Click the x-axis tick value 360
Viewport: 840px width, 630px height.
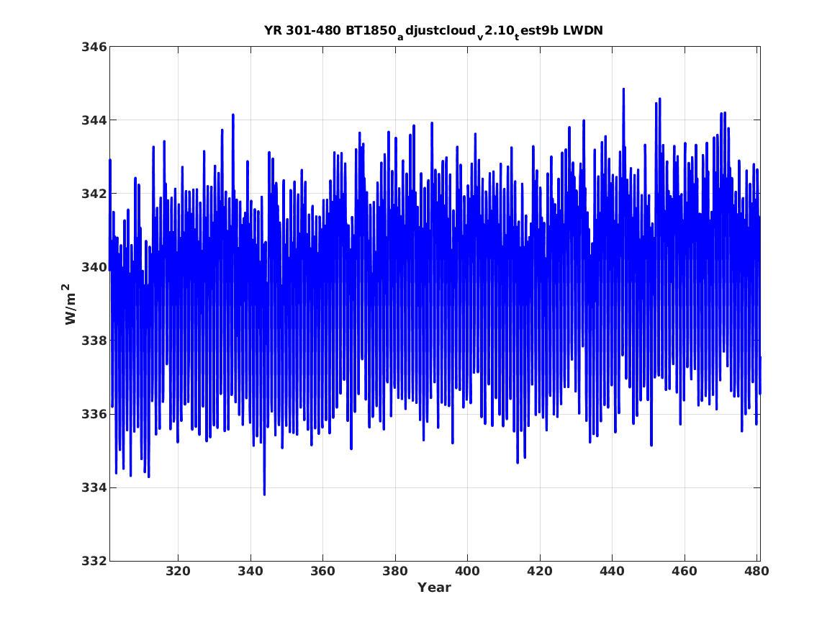coord(322,572)
